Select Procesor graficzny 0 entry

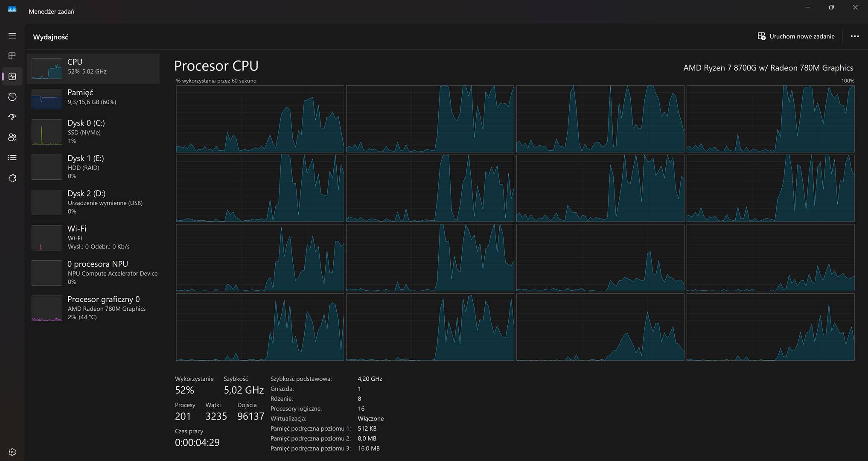(x=93, y=308)
